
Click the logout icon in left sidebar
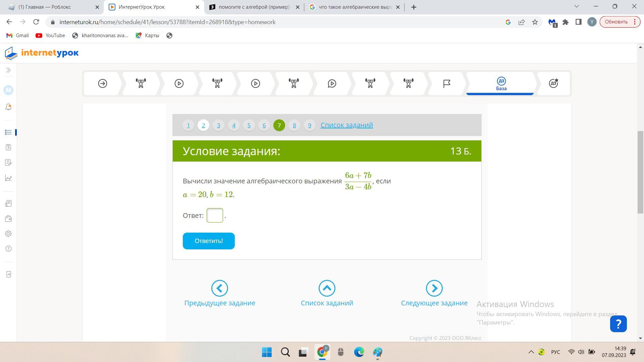(x=8, y=275)
